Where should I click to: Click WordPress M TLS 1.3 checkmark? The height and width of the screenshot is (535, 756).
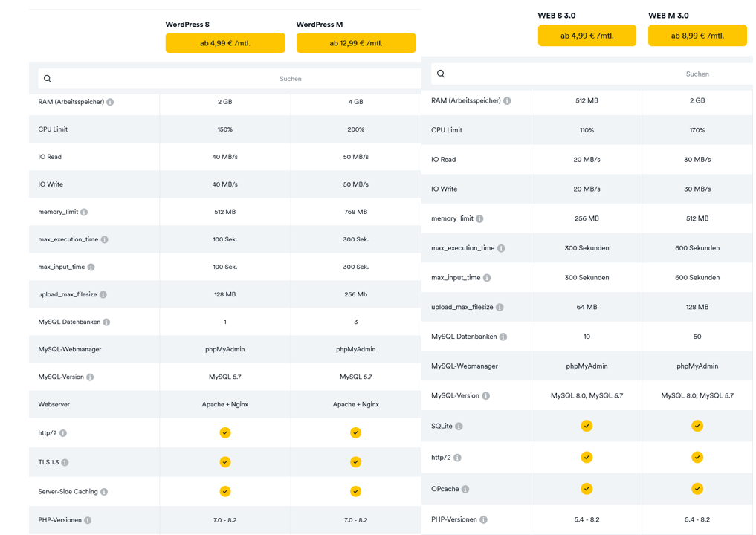[356, 461]
